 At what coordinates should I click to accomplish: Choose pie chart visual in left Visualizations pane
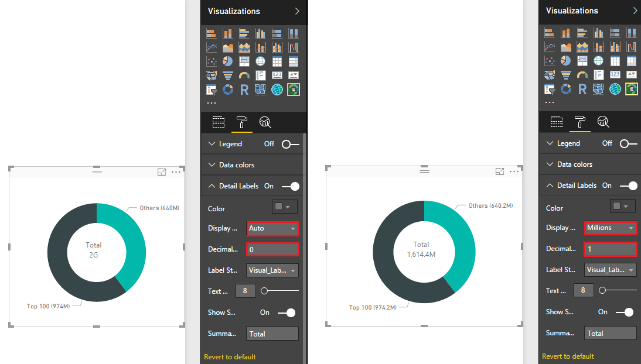point(228,61)
